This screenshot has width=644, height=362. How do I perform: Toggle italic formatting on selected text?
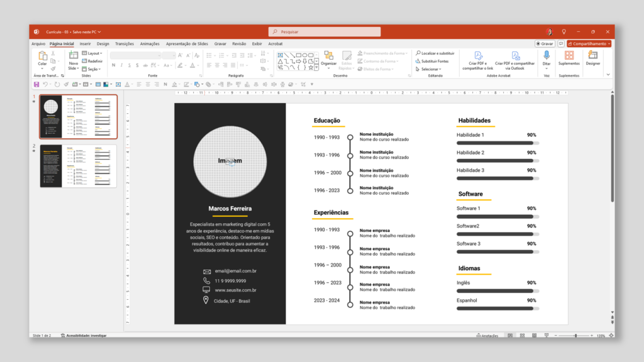[x=122, y=65]
